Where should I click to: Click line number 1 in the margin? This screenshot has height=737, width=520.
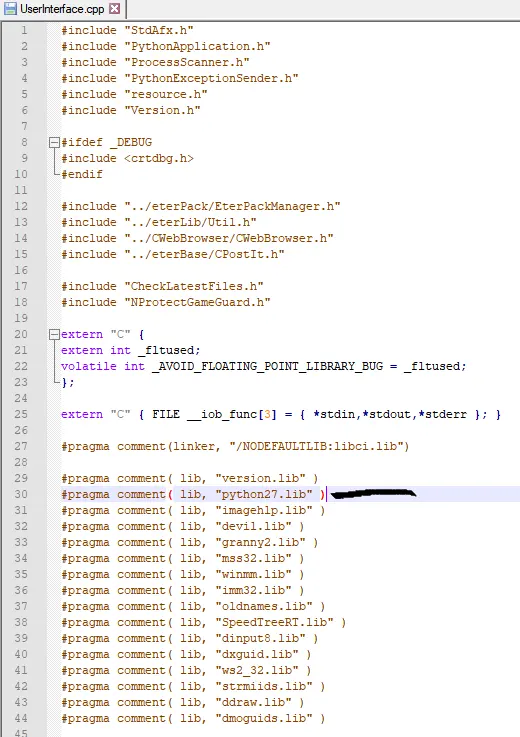coord(24,31)
